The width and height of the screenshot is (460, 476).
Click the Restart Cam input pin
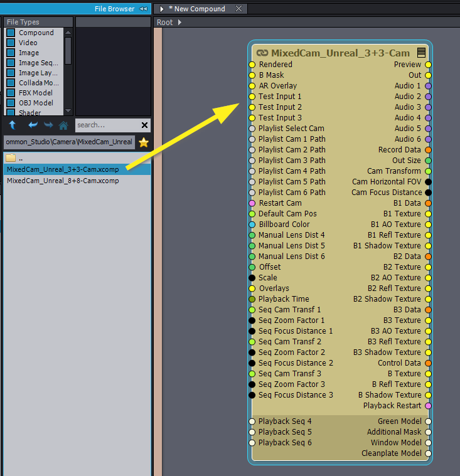(252, 203)
